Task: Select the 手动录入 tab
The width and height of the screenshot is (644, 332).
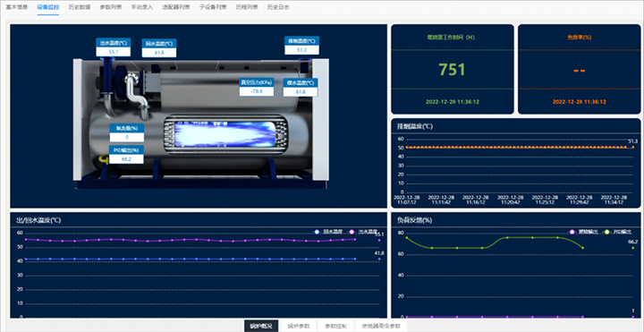Action: tap(142, 7)
